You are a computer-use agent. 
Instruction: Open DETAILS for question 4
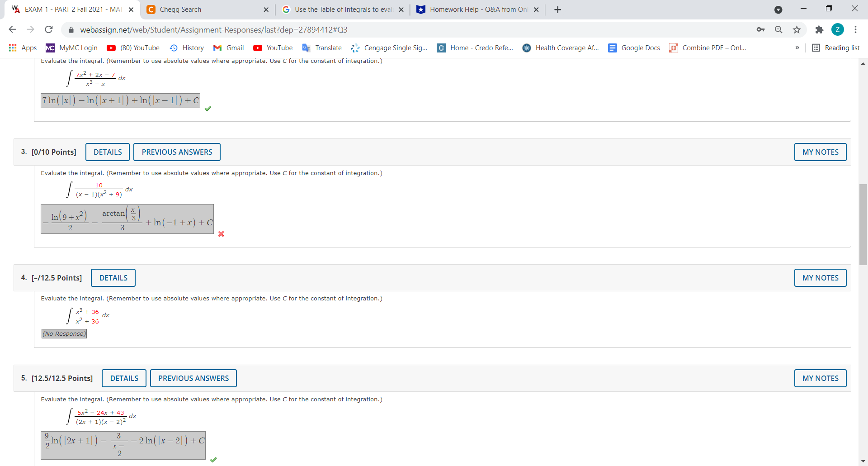click(x=113, y=278)
